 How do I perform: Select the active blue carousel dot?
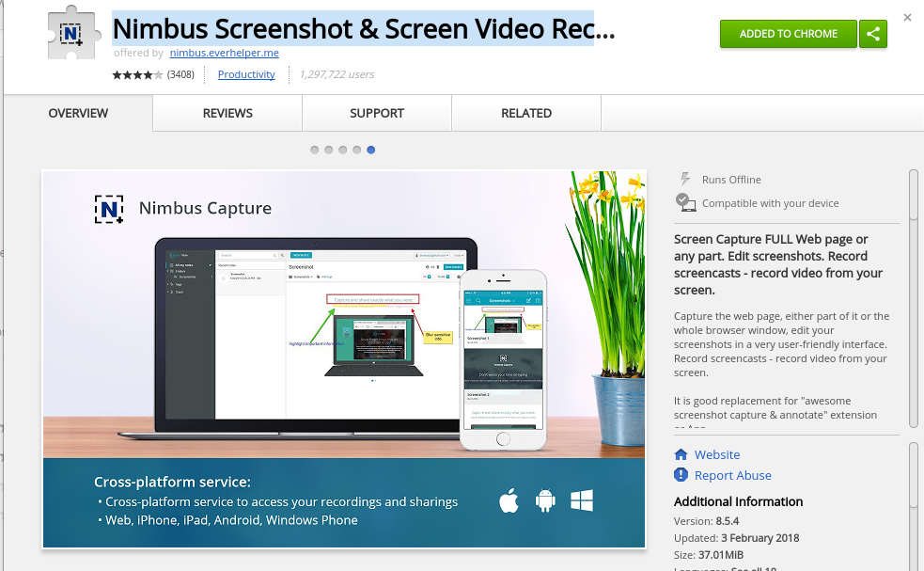tap(371, 150)
